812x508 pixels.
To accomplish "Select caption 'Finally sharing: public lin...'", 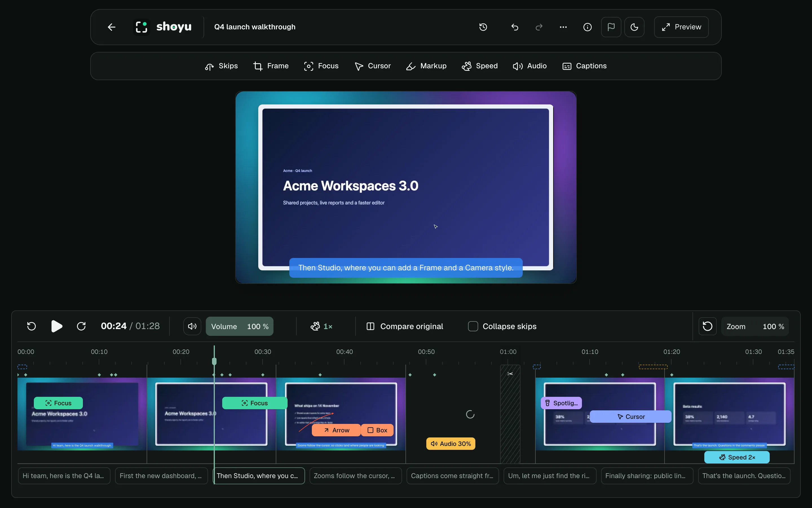I will tap(647, 476).
